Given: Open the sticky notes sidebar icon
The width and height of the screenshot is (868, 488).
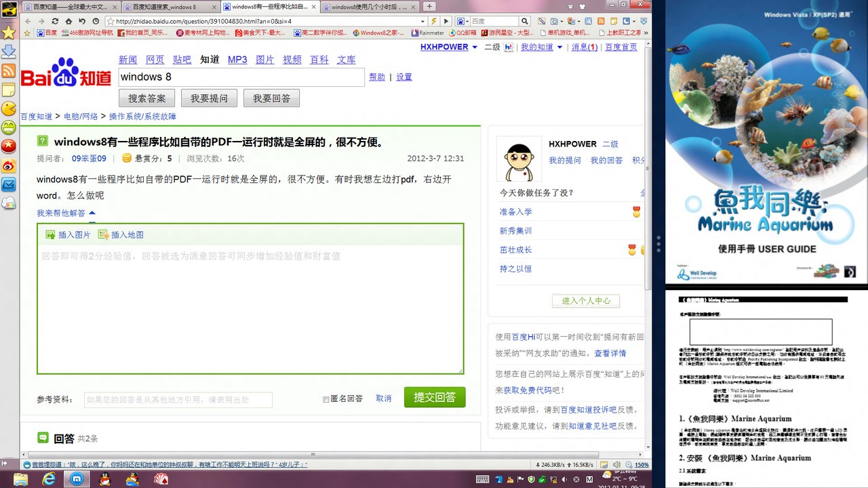Looking at the screenshot, I should [9, 89].
